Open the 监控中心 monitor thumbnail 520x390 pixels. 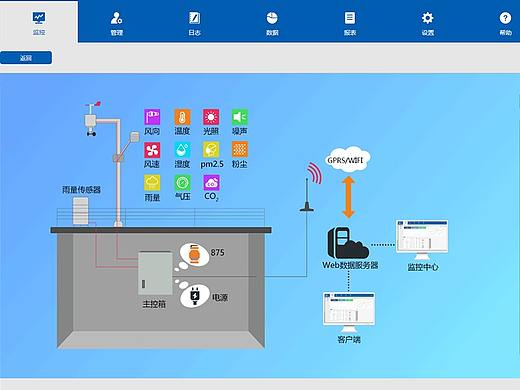pos(422,240)
